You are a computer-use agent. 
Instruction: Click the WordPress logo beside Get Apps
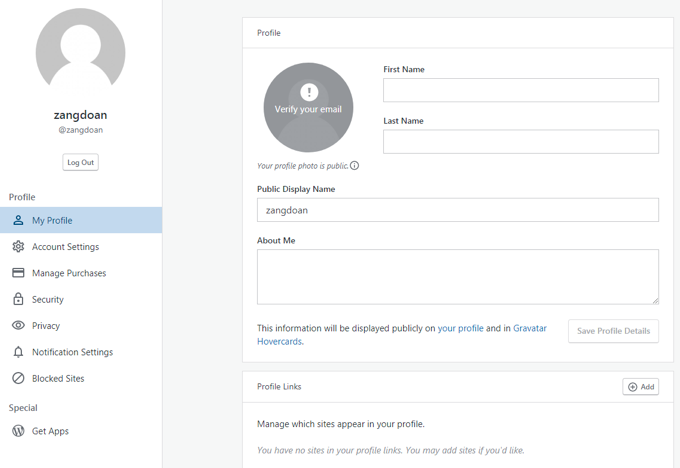[18, 431]
